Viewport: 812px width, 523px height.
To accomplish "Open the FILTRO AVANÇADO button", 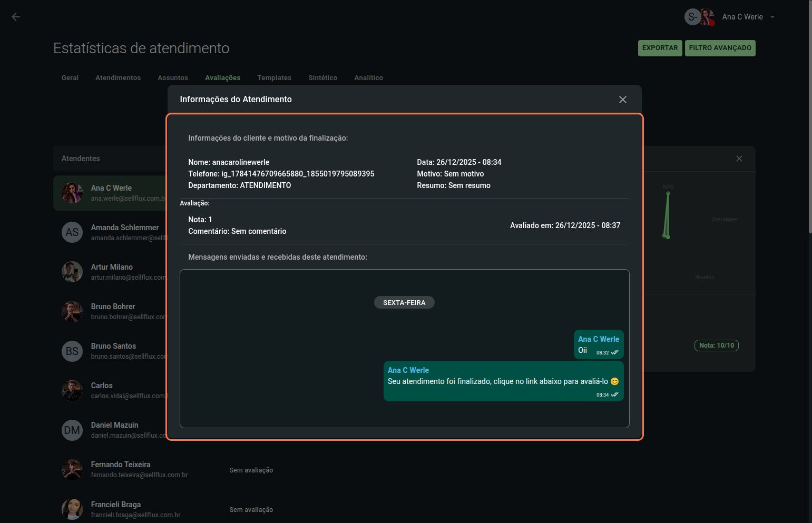I will pyautogui.click(x=720, y=48).
